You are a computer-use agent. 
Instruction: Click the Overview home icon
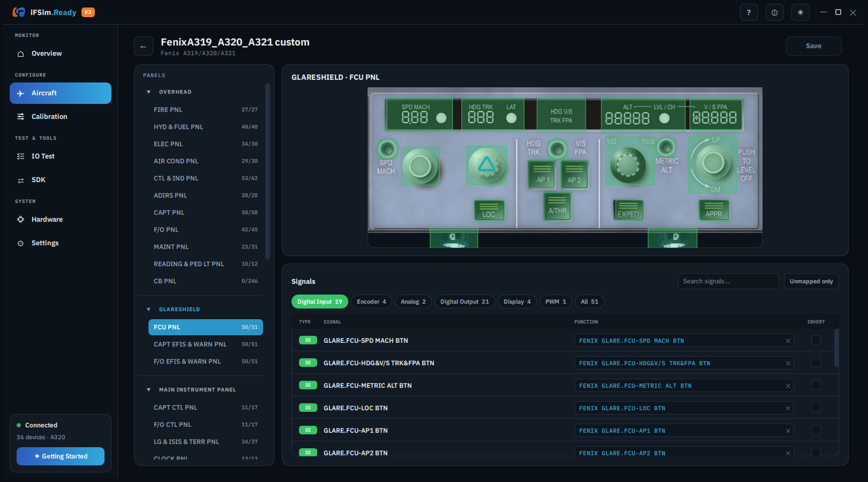point(21,54)
